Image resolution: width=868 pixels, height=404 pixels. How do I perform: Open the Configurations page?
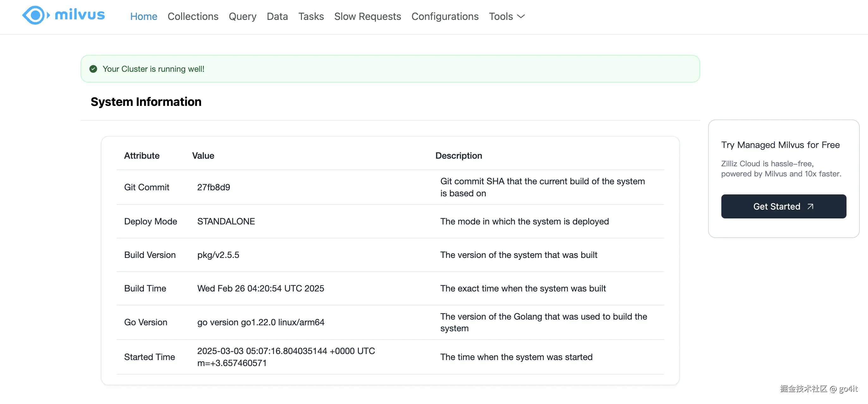[445, 16]
